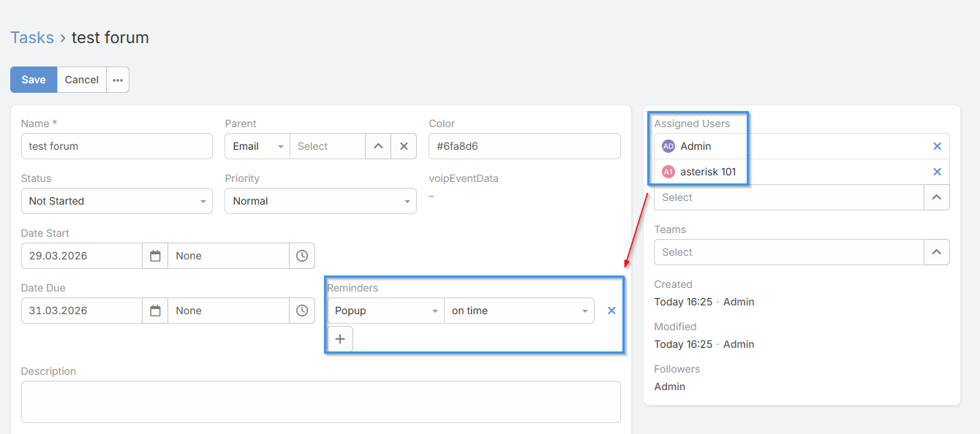This screenshot has height=434, width=980.
Task: Click the Cancel button
Action: [x=82, y=80]
